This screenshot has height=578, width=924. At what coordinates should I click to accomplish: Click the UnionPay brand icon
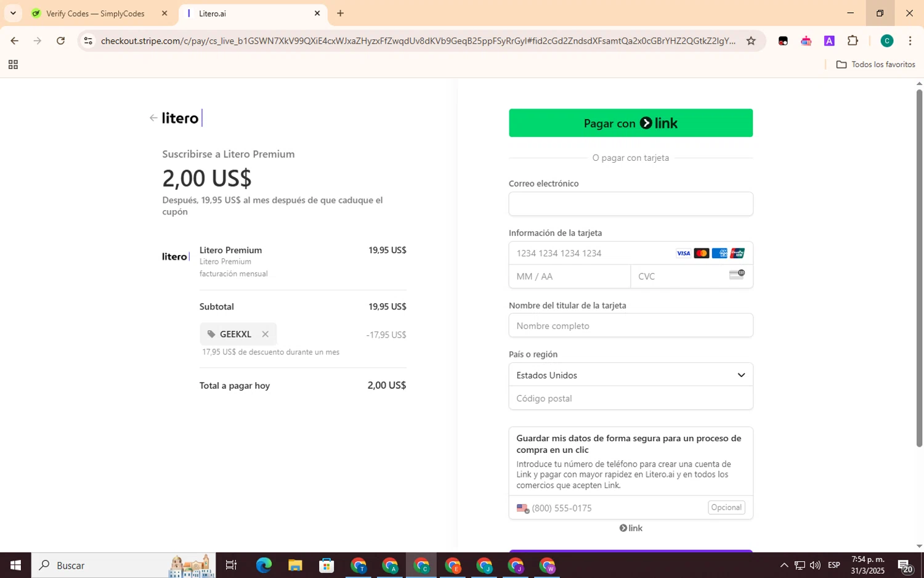coord(737,253)
